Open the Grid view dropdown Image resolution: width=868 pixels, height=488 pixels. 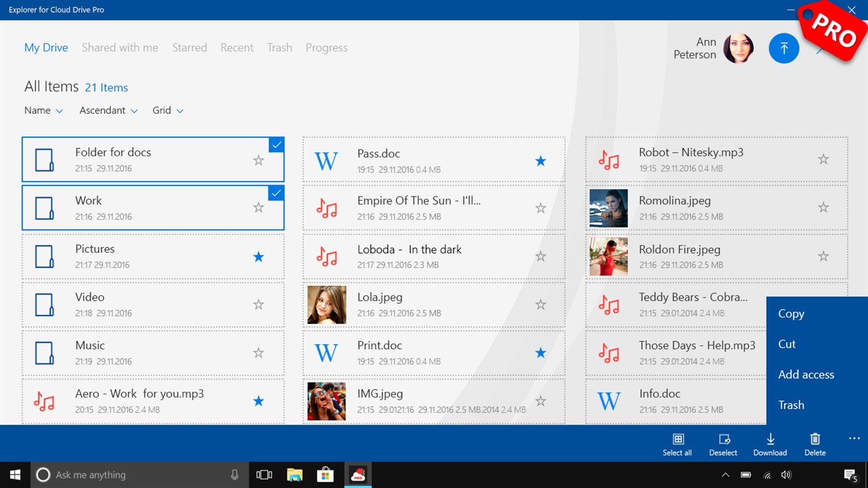click(168, 110)
